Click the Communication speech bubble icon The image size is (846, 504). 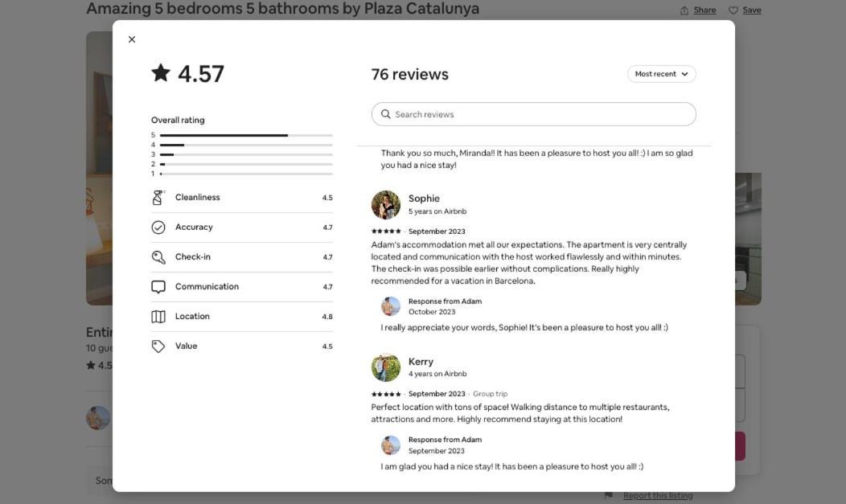158,287
